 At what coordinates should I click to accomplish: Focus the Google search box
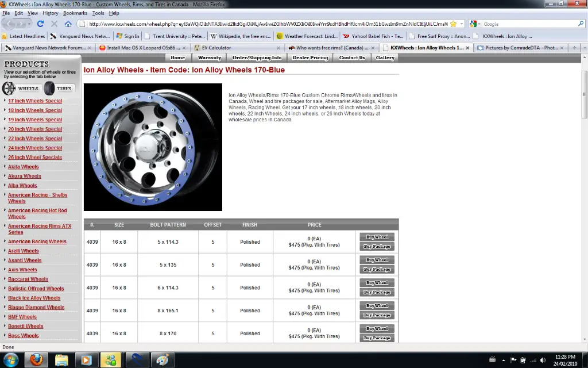(x=529, y=24)
